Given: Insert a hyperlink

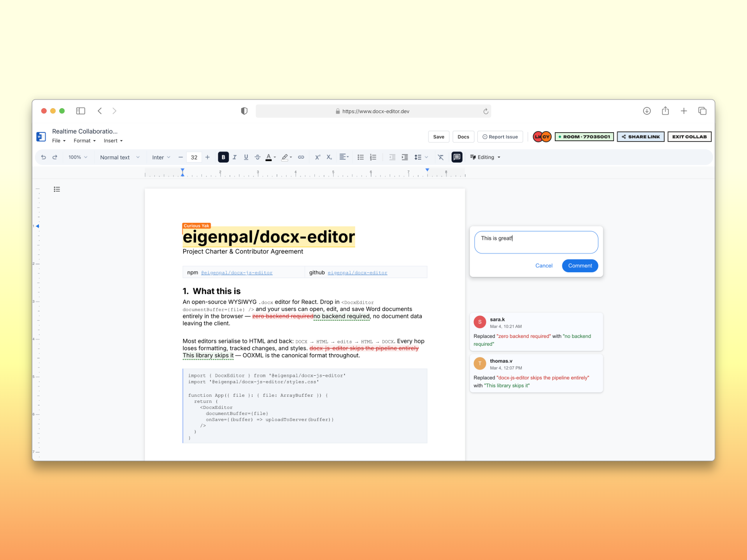Looking at the screenshot, I should tap(301, 157).
